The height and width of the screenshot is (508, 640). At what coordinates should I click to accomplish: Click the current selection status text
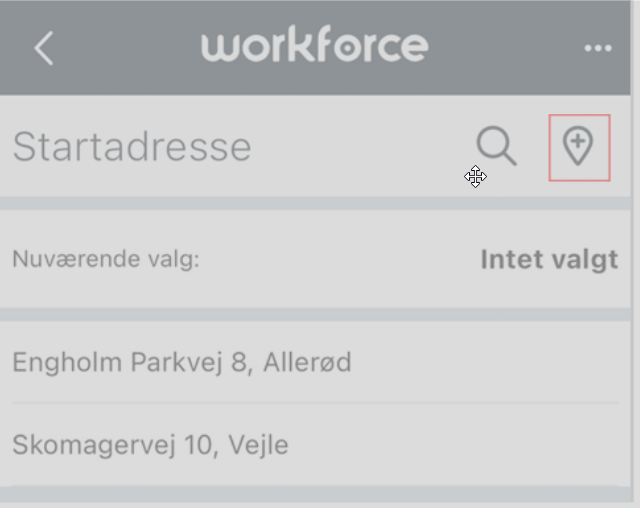(x=549, y=260)
